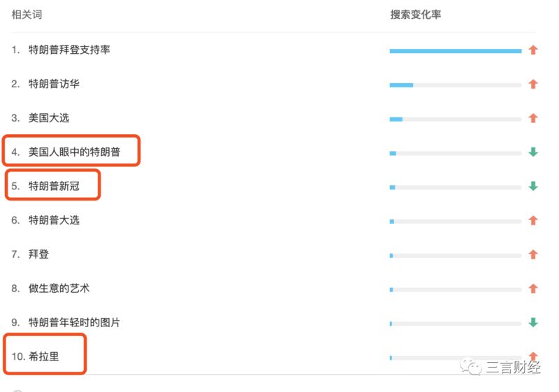This screenshot has width=559, height=392.
Task: Click the 搜索变化率 column header
Action: (415, 15)
